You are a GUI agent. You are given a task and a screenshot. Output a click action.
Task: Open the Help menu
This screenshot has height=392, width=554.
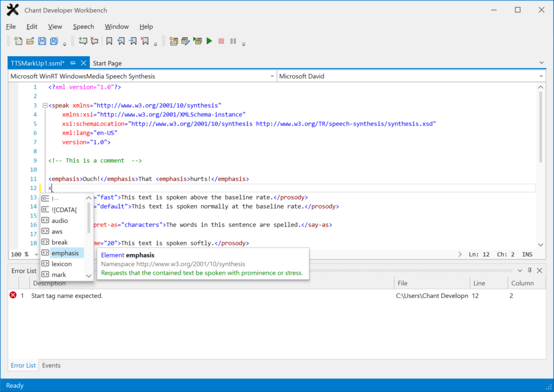pyautogui.click(x=146, y=26)
